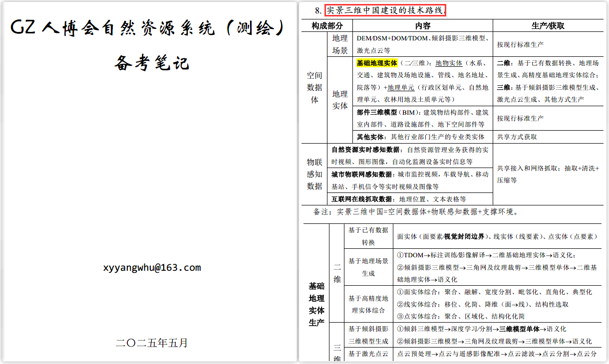Screen dimensions: 609x364
Task: Click the bold "部件三维模型" text
Action: pyautogui.click(x=377, y=112)
